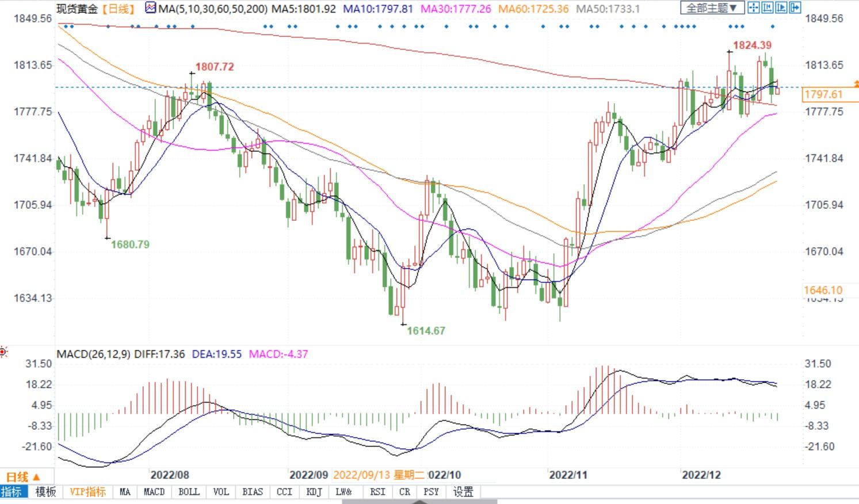Click the third chart toolbar icon with play arrow

point(781,7)
